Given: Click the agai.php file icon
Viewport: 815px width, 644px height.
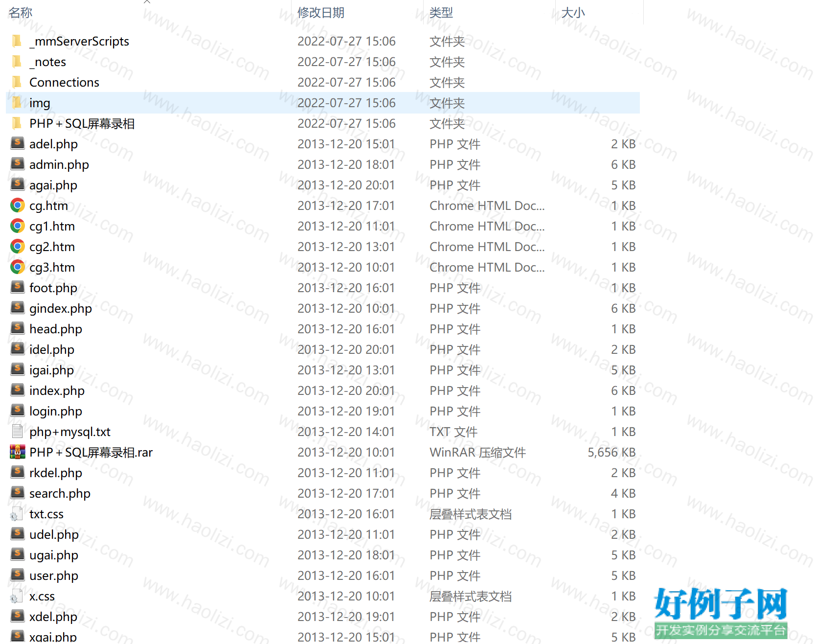Looking at the screenshot, I should click(x=18, y=184).
